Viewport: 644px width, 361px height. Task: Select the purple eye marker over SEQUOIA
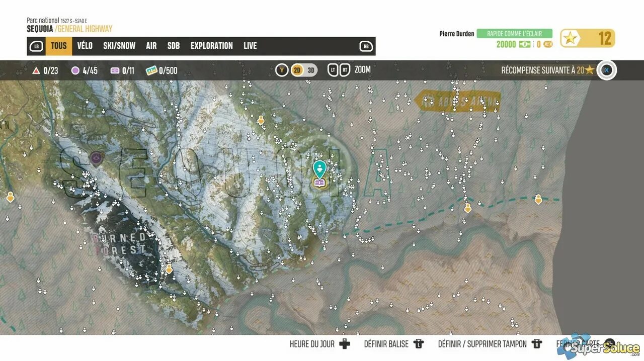pos(95,158)
